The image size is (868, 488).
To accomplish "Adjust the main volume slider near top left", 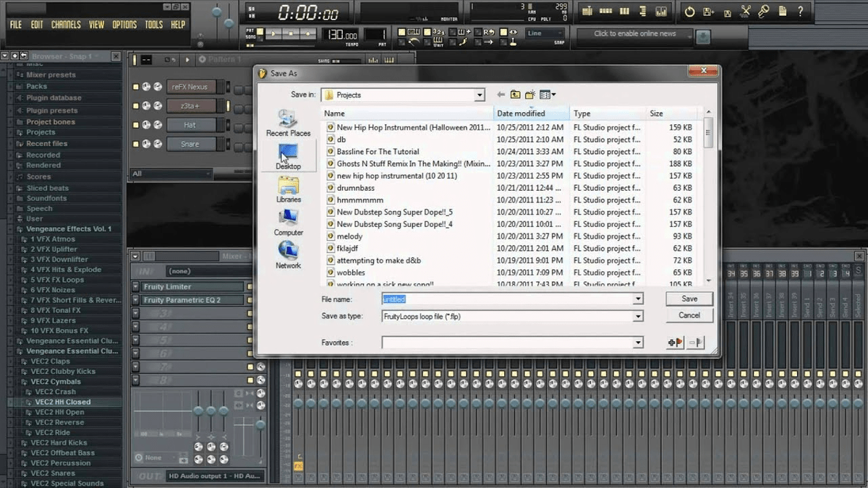I will coord(216,12).
